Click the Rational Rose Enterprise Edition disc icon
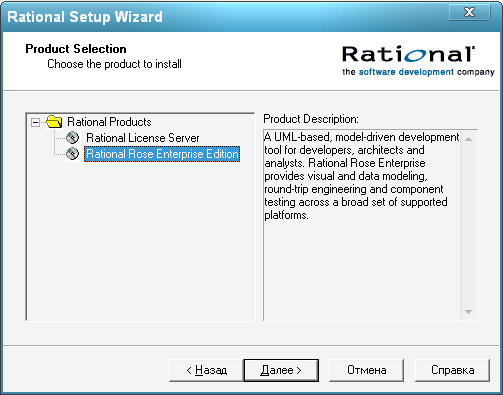This screenshot has width=503, height=395. click(x=72, y=154)
